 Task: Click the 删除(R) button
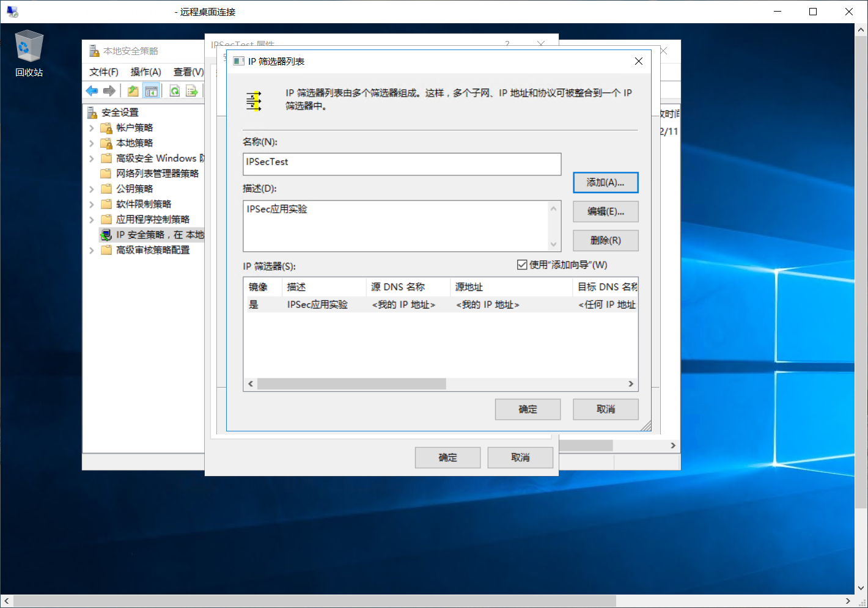[606, 240]
